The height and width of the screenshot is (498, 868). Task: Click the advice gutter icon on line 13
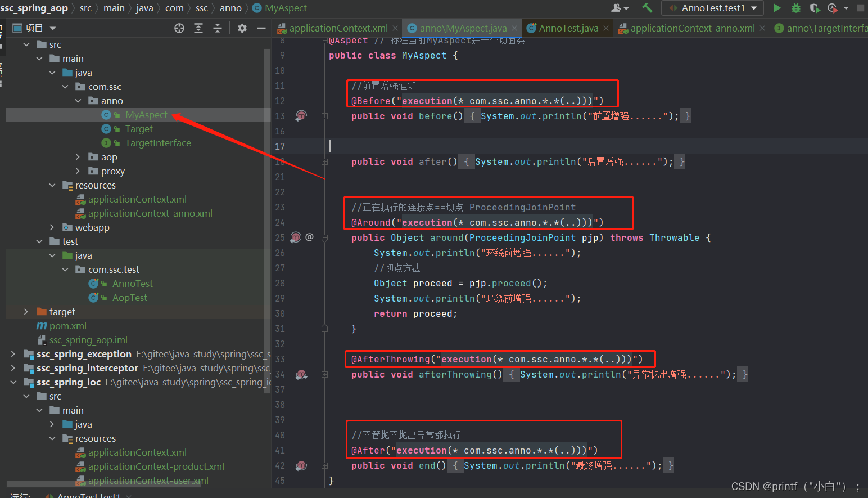[x=301, y=115]
